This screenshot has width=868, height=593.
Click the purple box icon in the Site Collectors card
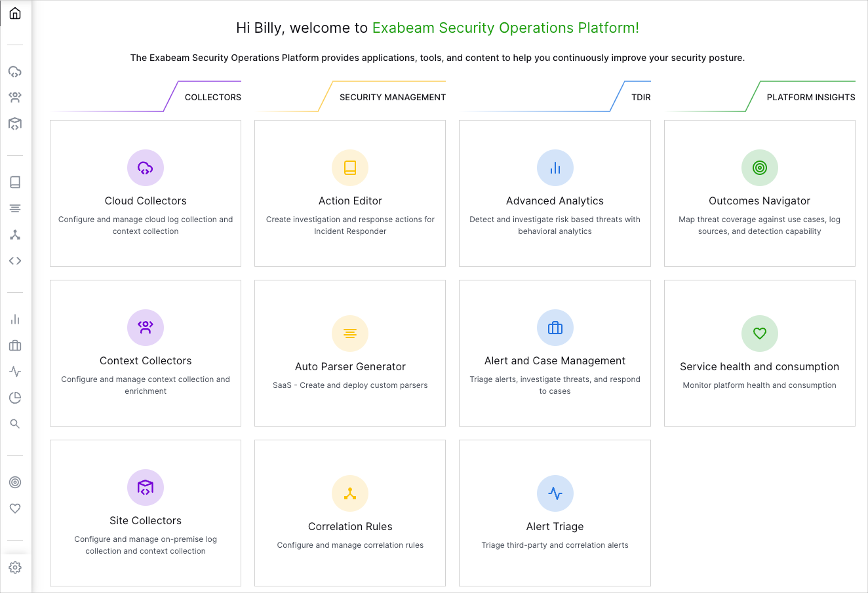146,488
